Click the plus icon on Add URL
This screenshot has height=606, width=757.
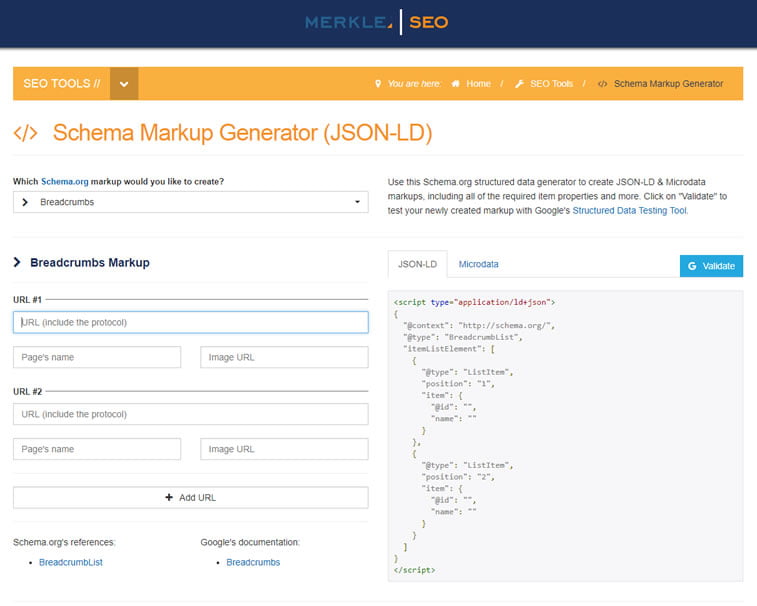169,497
